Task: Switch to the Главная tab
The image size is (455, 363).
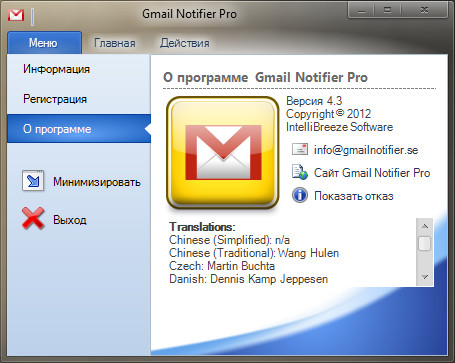Action: click(115, 43)
